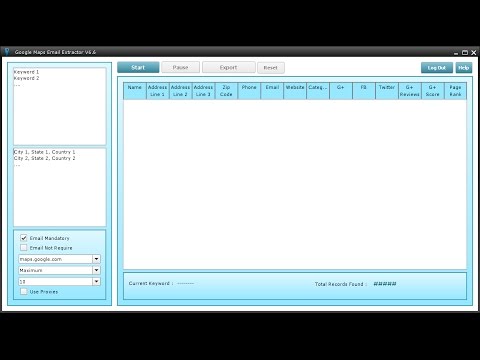This screenshot has height=360, width=480.
Task: Minimize the Google Maps Email Extractor window
Action: 456,53
